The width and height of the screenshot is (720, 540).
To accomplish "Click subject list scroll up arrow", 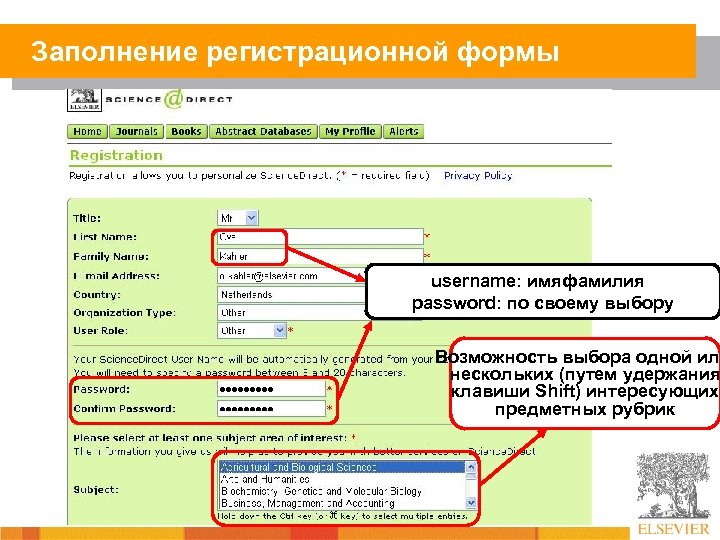I will [x=471, y=467].
